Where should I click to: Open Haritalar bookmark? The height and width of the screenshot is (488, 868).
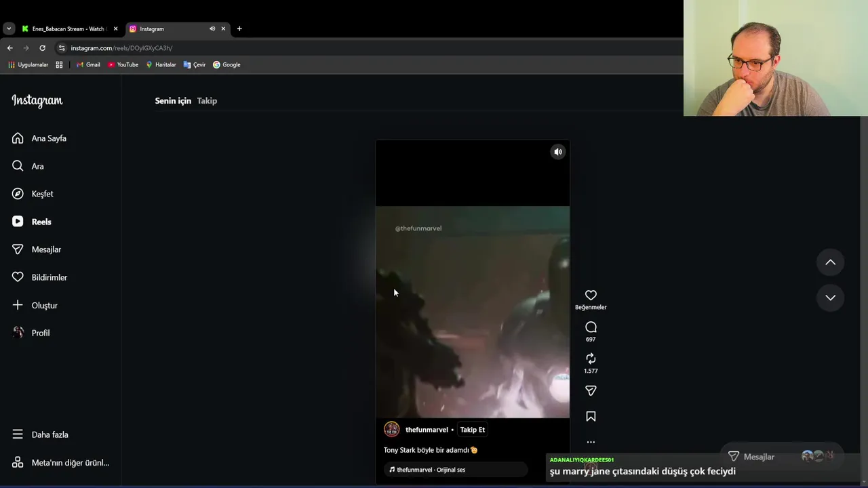point(161,64)
